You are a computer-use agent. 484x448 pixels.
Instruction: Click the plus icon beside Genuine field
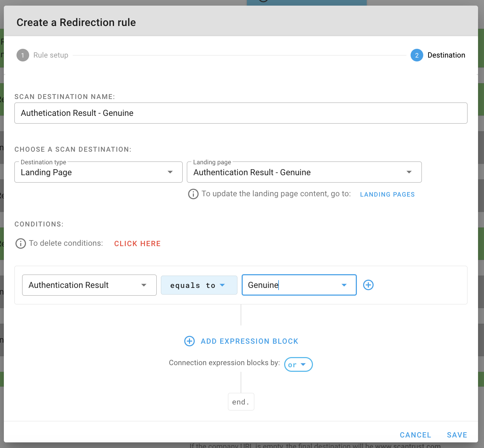coord(368,285)
